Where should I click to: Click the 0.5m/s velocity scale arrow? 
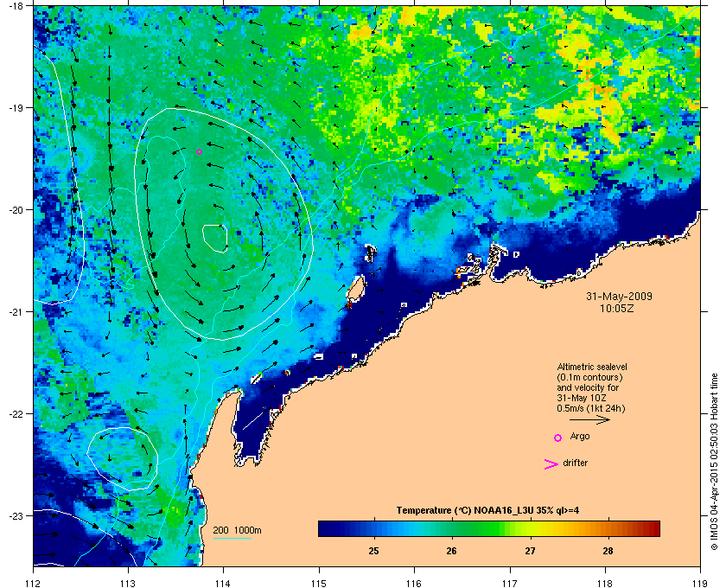tap(589, 419)
